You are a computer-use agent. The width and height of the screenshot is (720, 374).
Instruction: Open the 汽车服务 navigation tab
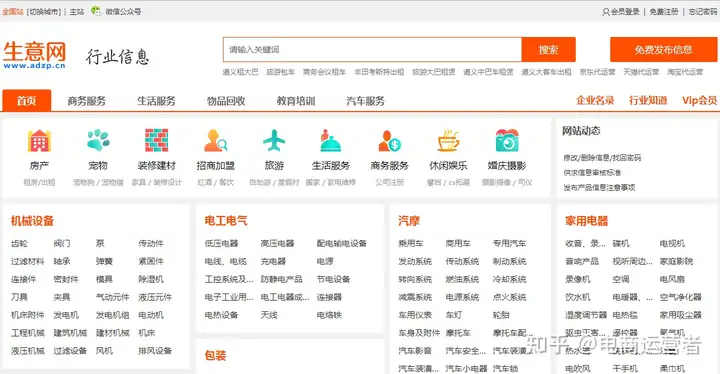[x=366, y=101]
